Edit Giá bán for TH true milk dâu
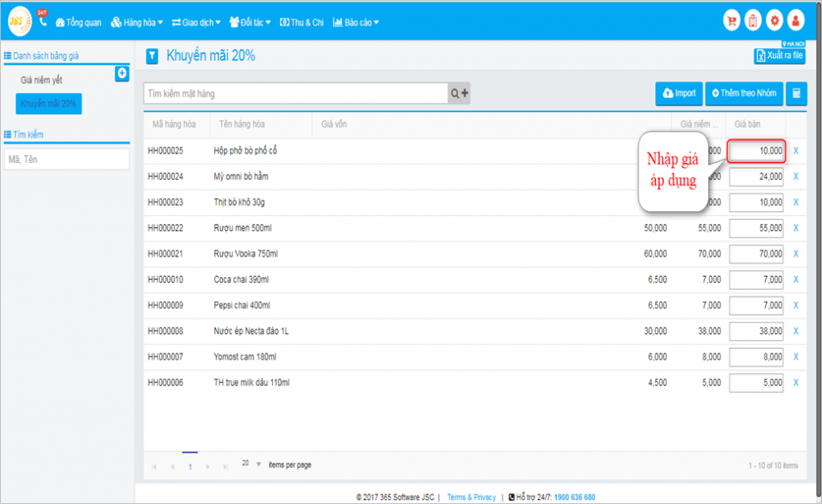The image size is (822, 504). [756, 383]
